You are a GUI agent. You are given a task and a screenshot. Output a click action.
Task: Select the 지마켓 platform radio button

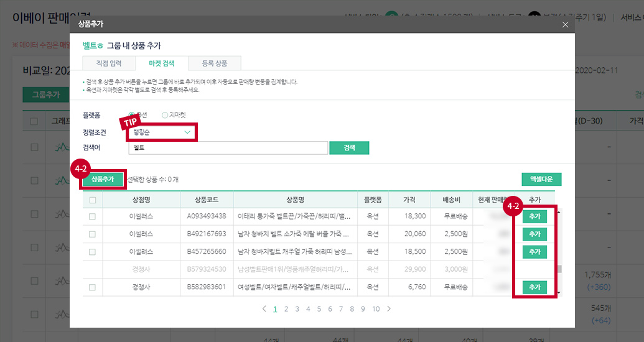165,115
